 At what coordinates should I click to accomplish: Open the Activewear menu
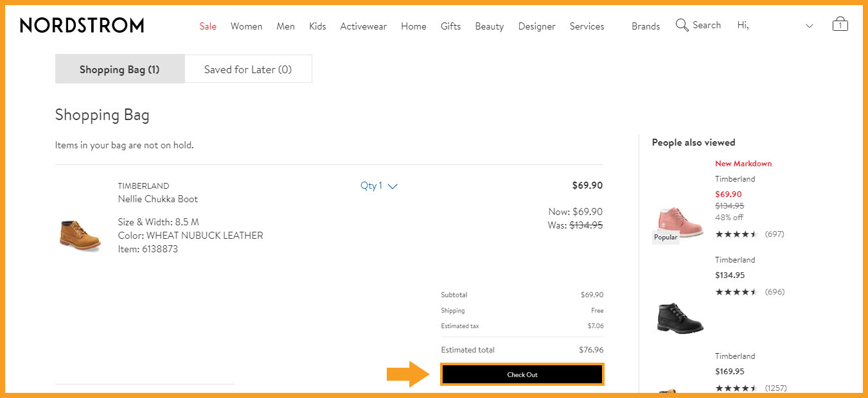pos(364,26)
